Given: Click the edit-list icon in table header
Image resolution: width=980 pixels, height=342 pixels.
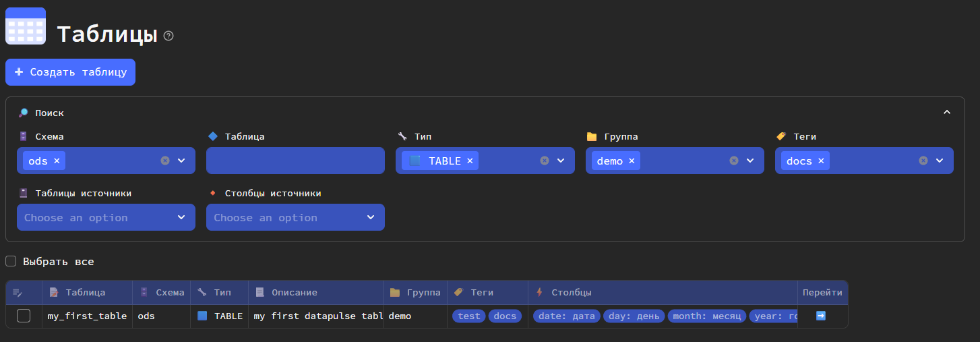Looking at the screenshot, I should 18,292.
